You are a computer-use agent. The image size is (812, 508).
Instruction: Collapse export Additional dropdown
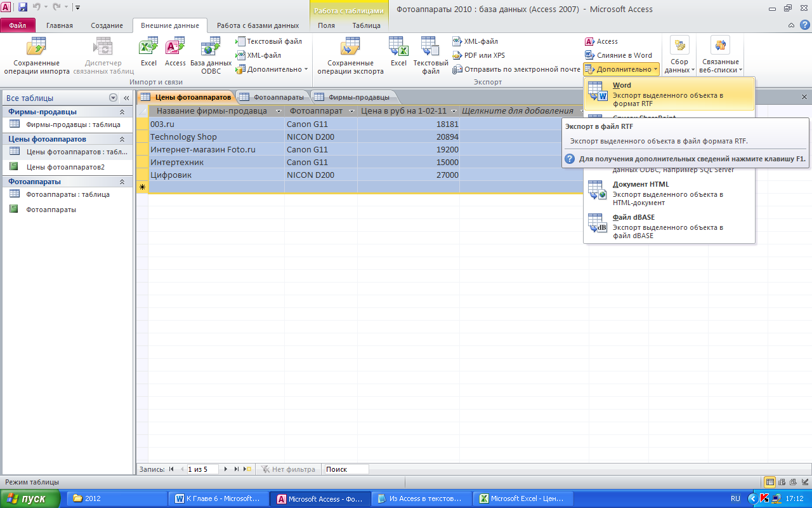[x=622, y=69]
